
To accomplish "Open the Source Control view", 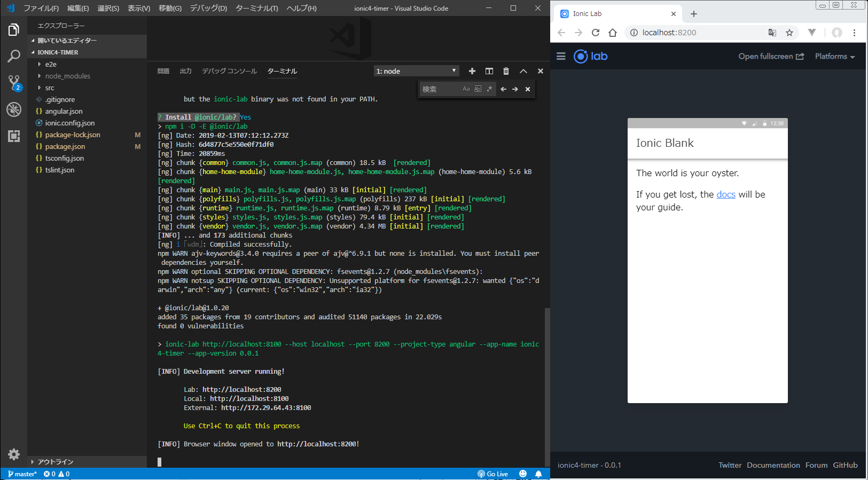I will [14, 82].
